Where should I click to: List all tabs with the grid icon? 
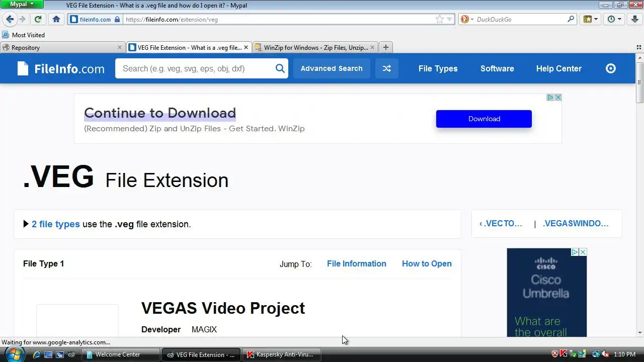pyautogui.click(x=639, y=47)
